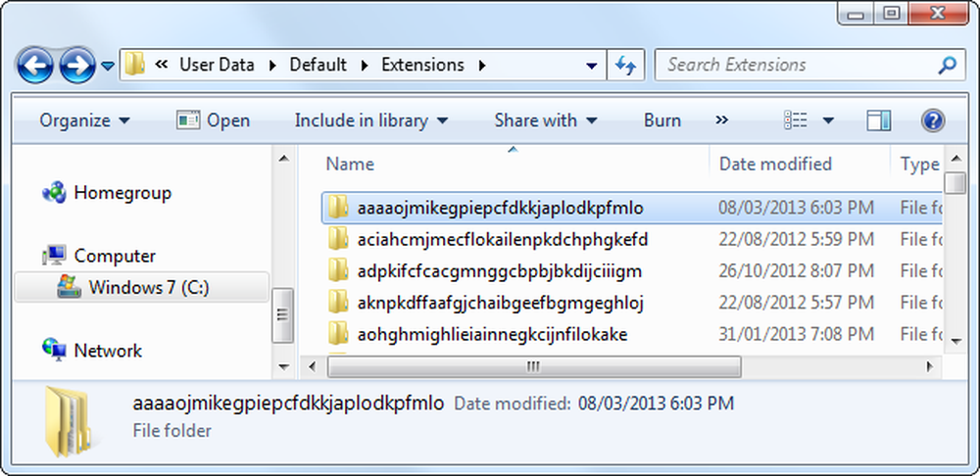Click the search magnifier icon
The height and width of the screenshot is (476, 980).
948,65
